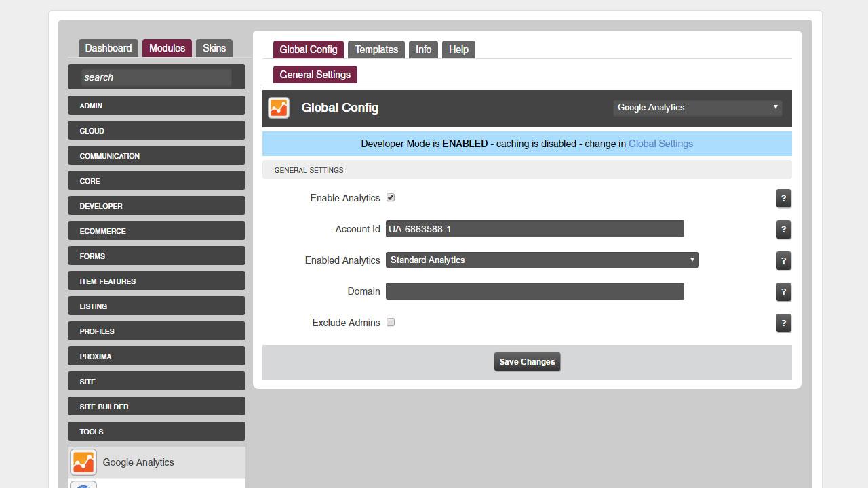The image size is (868, 488).
Task: Open the Standard Analytics dropdown
Action: 542,260
